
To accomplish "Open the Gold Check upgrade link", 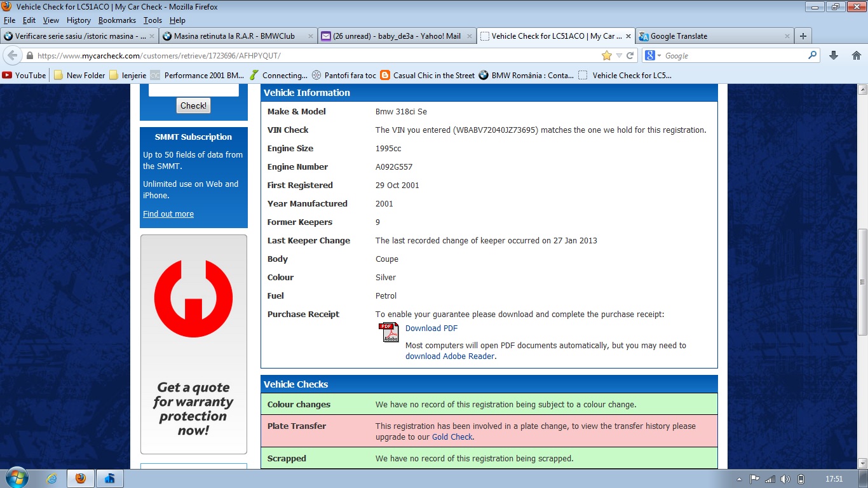I will tap(452, 437).
